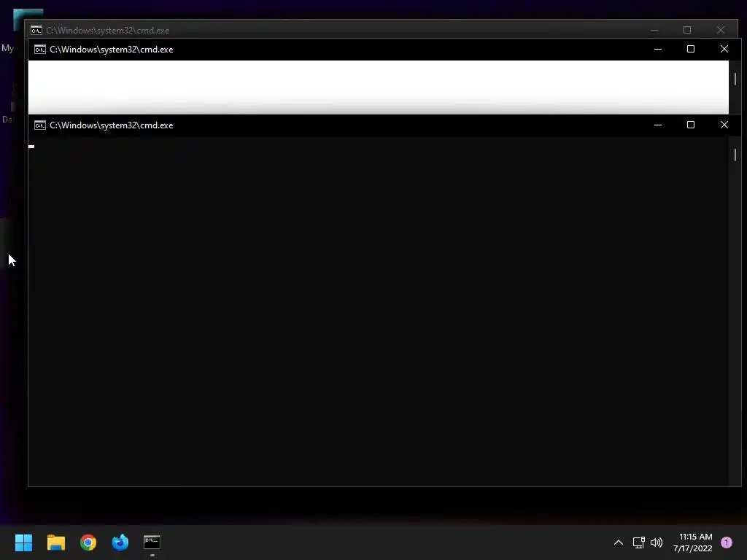This screenshot has height=560, width=747.
Task: Launch Firefox from taskbar
Action: (x=120, y=542)
